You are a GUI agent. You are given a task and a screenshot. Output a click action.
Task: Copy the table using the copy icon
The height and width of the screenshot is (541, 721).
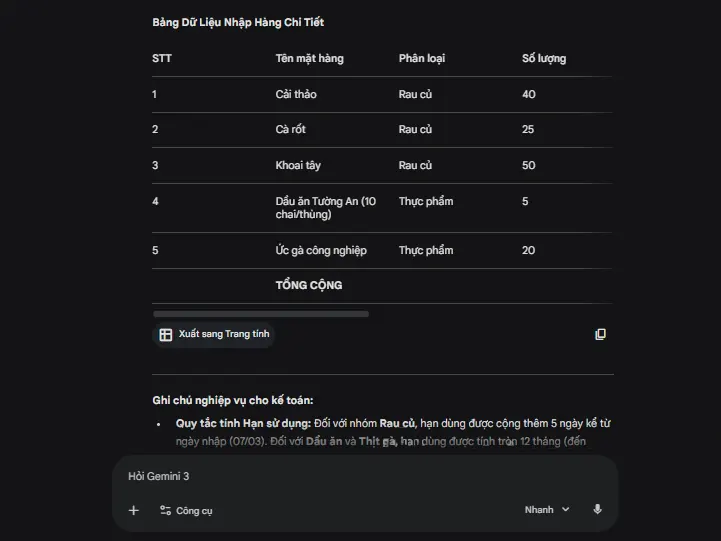[x=600, y=334]
